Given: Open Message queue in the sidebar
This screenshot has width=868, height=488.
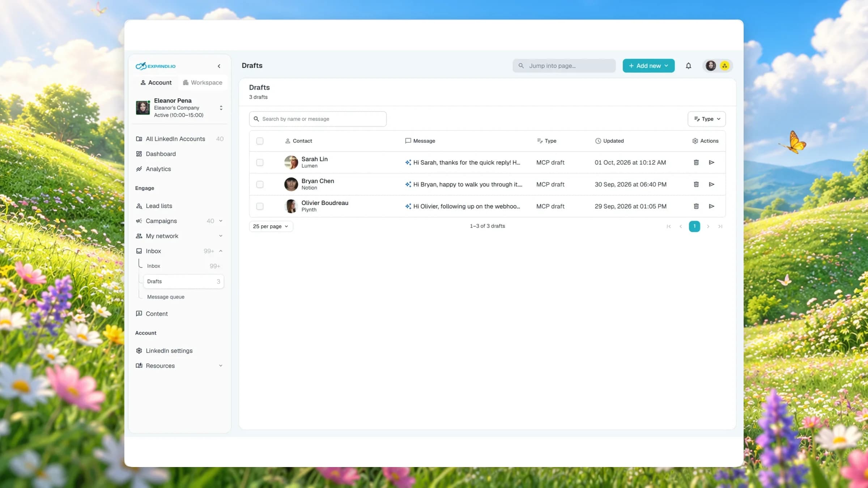Looking at the screenshot, I should point(166,297).
